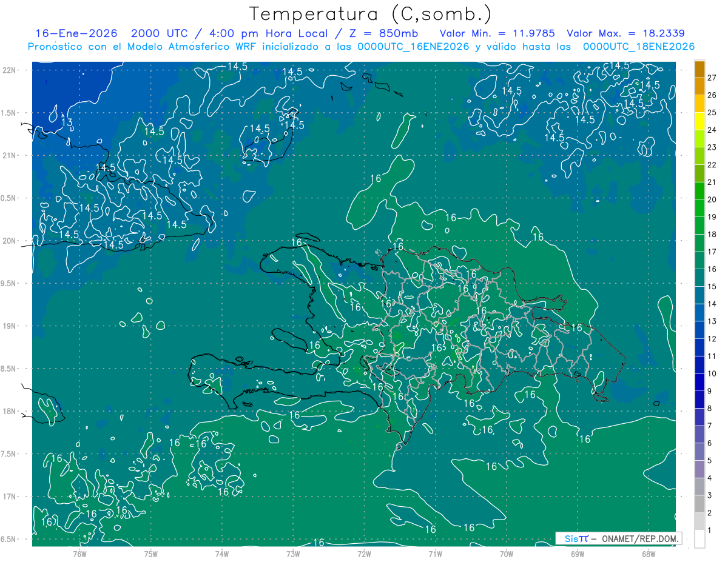Click the "18N" latitude axis label
Screen dimensions: 728x562
pyautogui.click(x=10, y=411)
